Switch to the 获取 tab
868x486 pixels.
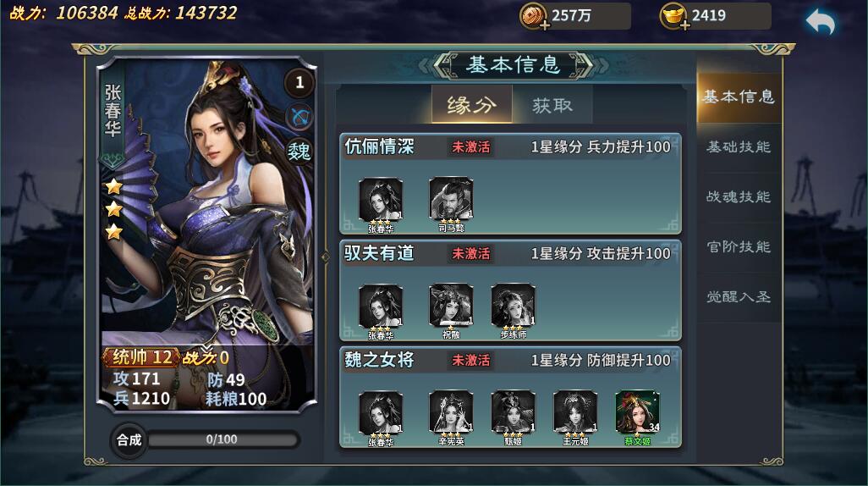[552, 105]
